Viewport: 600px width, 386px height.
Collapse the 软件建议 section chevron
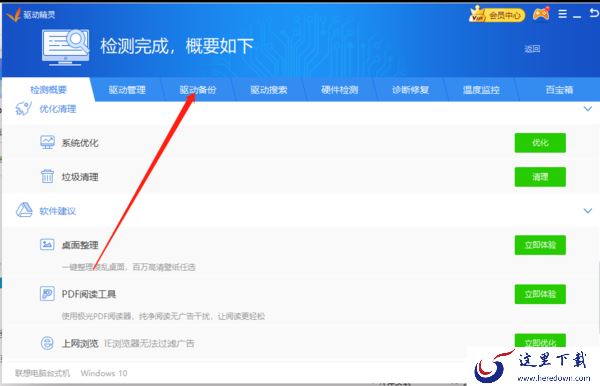click(588, 210)
